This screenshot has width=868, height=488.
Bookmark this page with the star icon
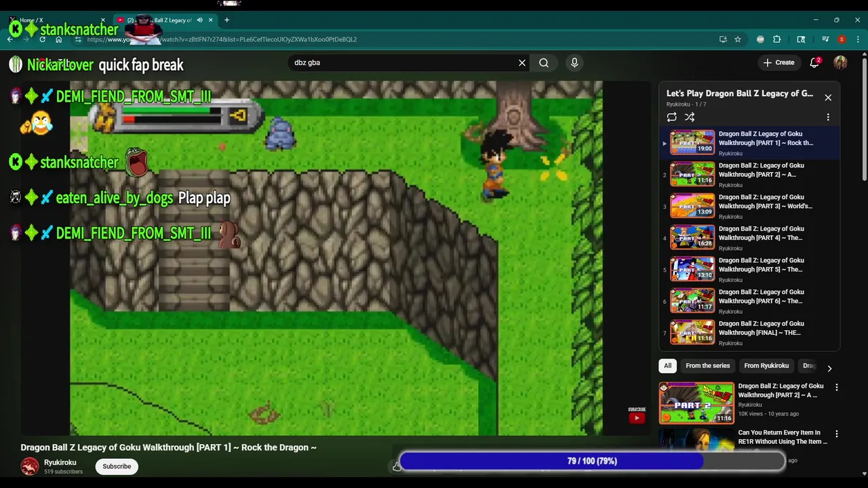738,39
